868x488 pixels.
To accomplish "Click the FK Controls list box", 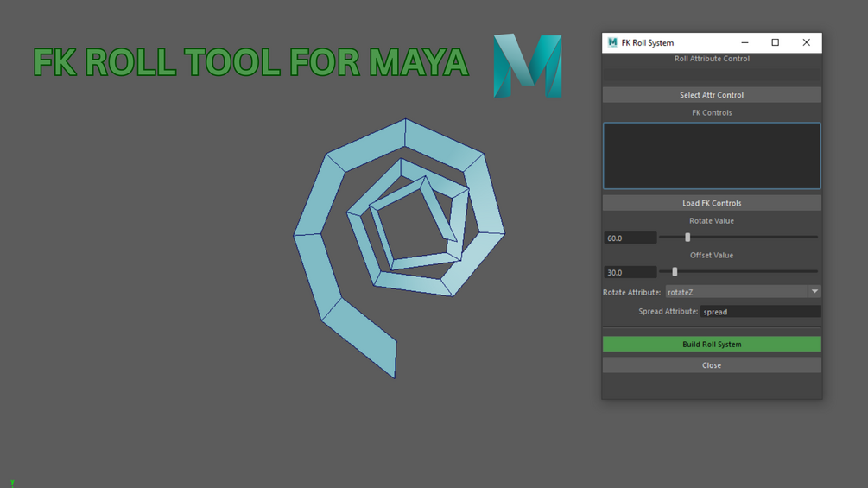I will click(x=712, y=156).
